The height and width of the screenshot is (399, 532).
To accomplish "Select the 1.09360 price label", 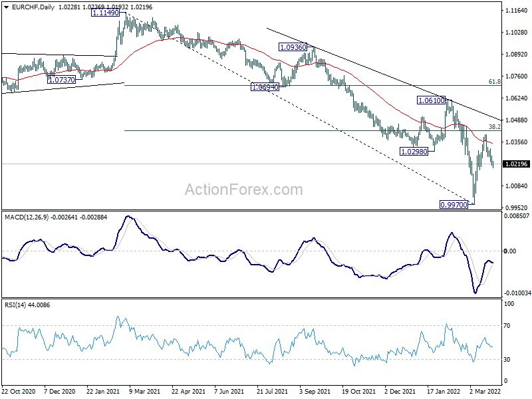I will coord(293,47).
